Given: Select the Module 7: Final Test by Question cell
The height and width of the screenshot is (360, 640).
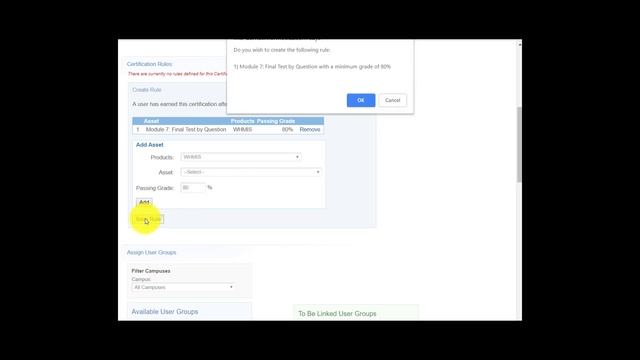Looking at the screenshot, I should point(186,129).
